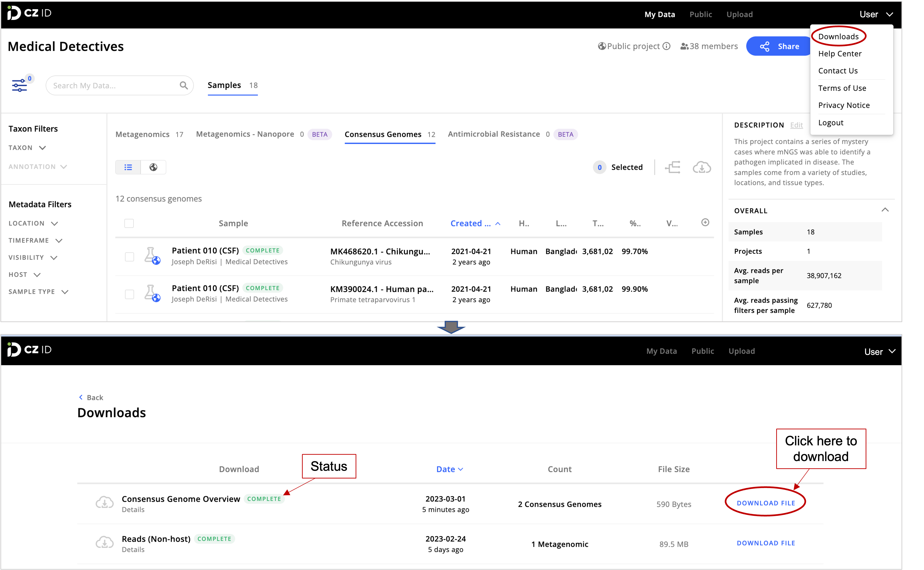Switch to table list view

128,167
